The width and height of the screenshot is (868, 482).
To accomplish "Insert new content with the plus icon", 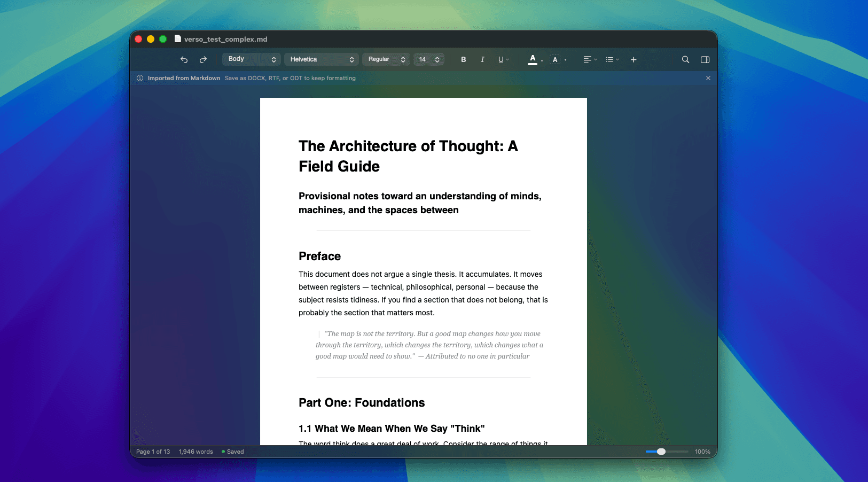I will point(633,59).
